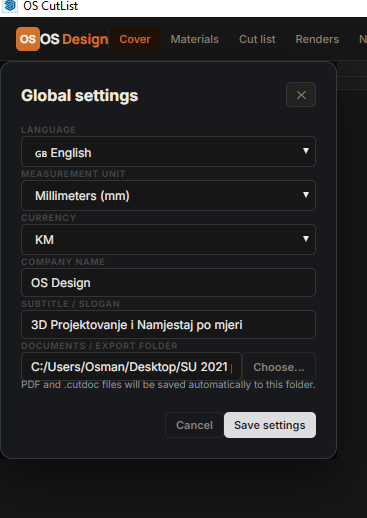Open the Language dropdown showing English

[x=168, y=152]
